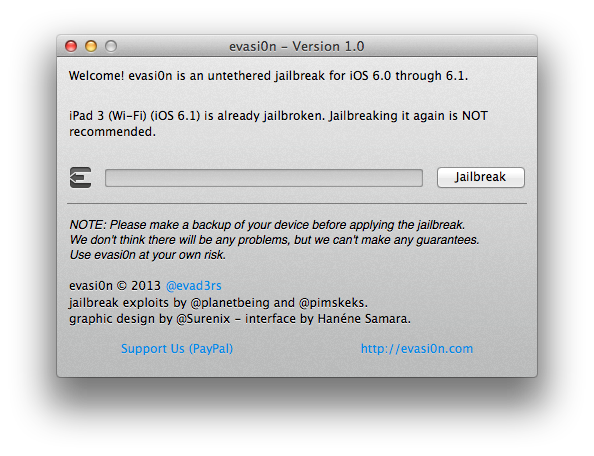This screenshot has height=456, width=594.
Task: Click the NOTE backup warning line
Action: (267, 225)
